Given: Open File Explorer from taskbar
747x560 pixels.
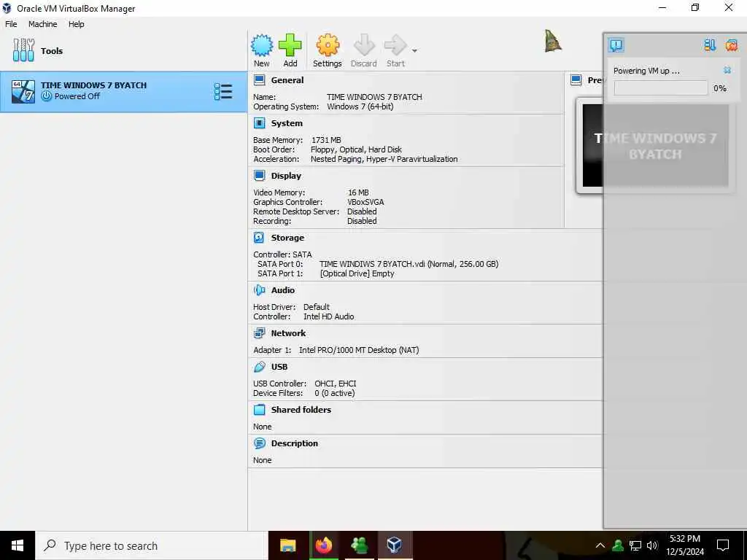Looking at the screenshot, I should (x=287, y=545).
